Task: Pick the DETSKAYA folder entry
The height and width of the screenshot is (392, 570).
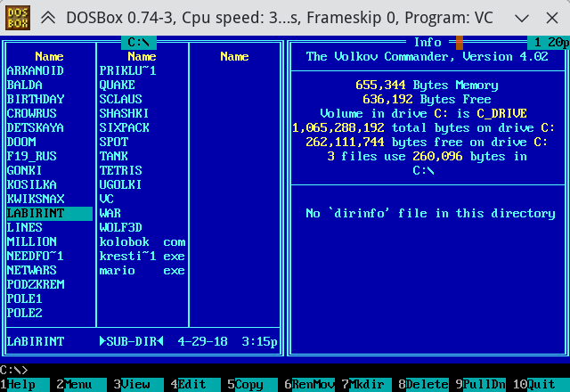Action: point(36,127)
